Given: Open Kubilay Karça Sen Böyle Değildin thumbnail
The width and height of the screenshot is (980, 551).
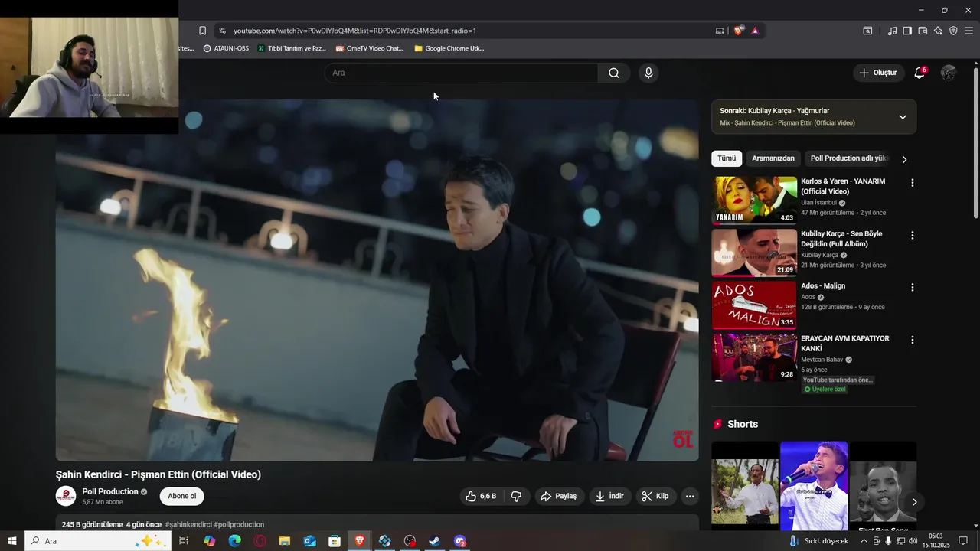Looking at the screenshot, I should click(754, 252).
